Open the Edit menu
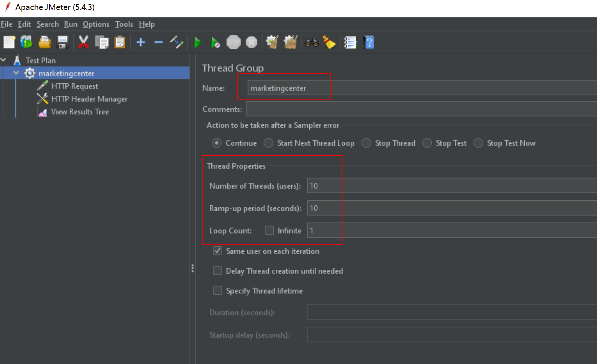The height and width of the screenshot is (364, 597). pos(24,24)
